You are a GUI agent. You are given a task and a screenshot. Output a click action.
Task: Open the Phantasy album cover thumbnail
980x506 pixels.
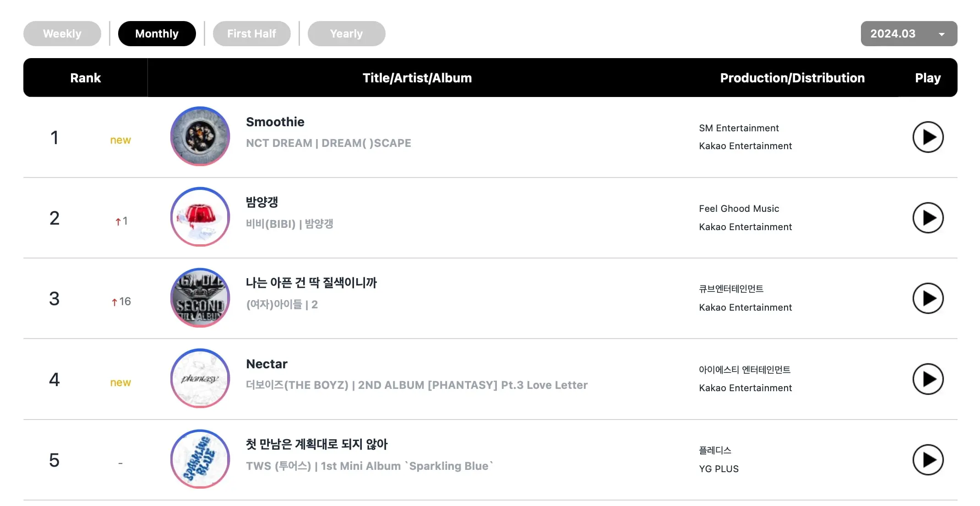coord(200,378)
